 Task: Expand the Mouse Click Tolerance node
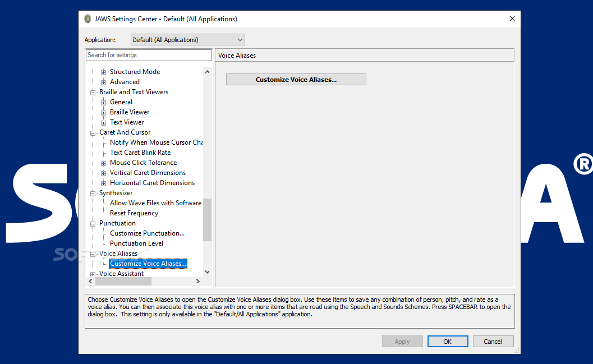pos(103,163)
